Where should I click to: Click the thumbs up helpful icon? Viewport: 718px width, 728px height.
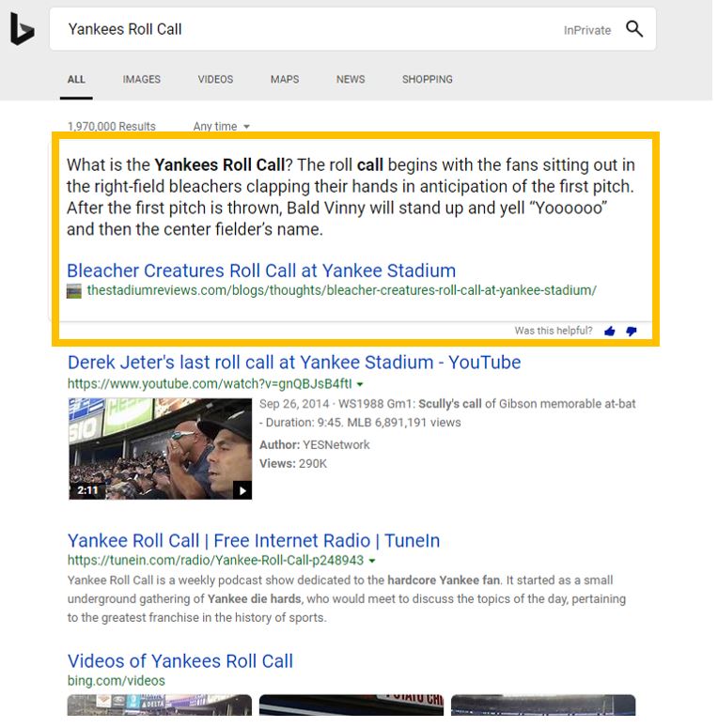pos(610,331)
